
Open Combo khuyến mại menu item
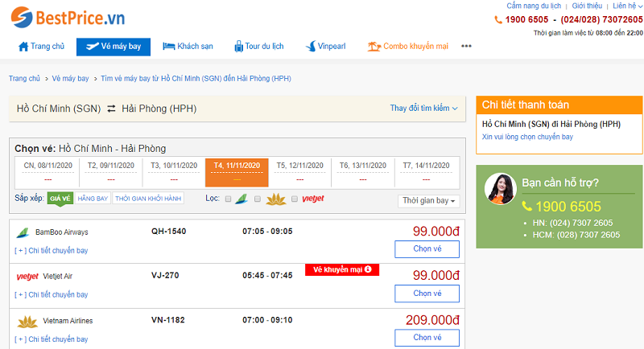[407, 47]
